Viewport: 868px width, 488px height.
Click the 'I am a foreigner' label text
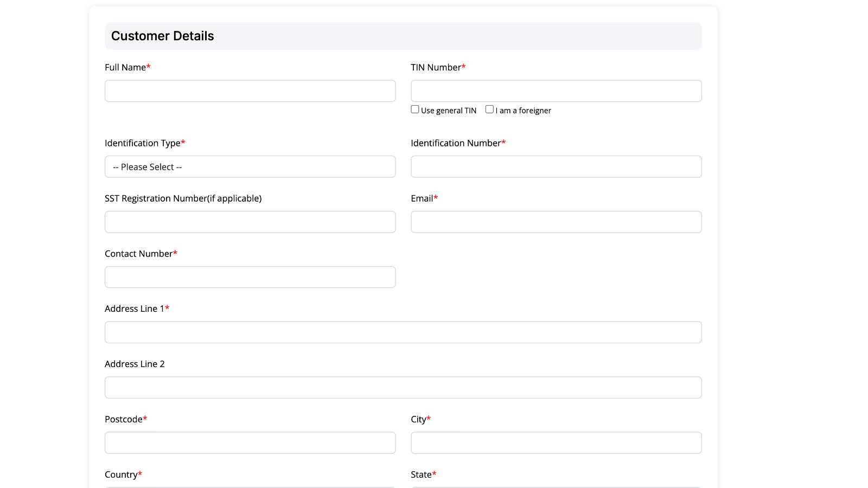tap(523, 111)
